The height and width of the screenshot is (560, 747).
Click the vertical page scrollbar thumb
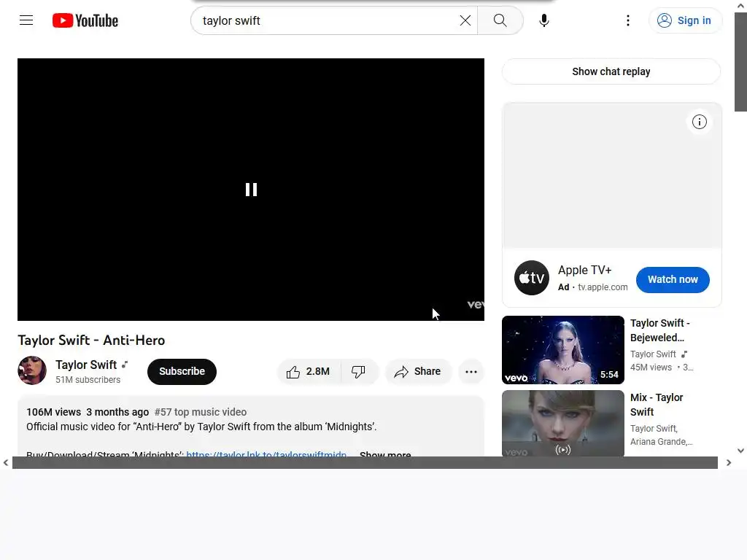(x=740, y=62)
